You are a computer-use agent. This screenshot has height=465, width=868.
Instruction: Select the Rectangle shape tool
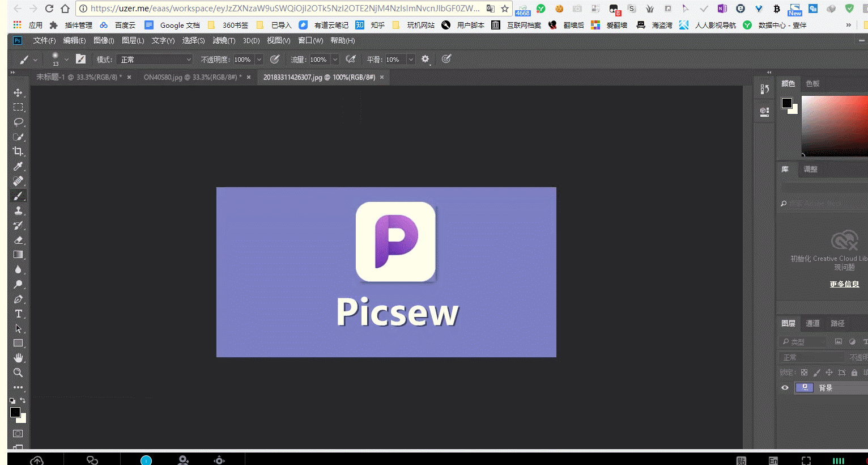click(18, 343)
